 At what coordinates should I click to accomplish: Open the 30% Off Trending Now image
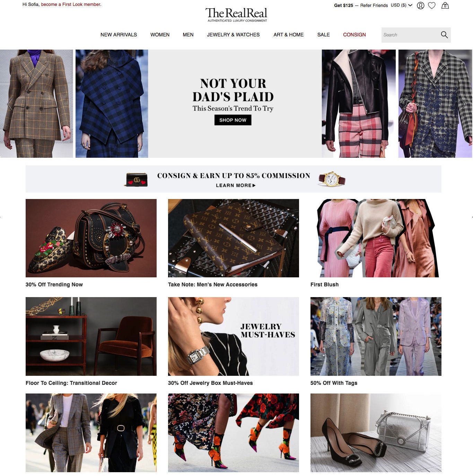click(91, 238)
